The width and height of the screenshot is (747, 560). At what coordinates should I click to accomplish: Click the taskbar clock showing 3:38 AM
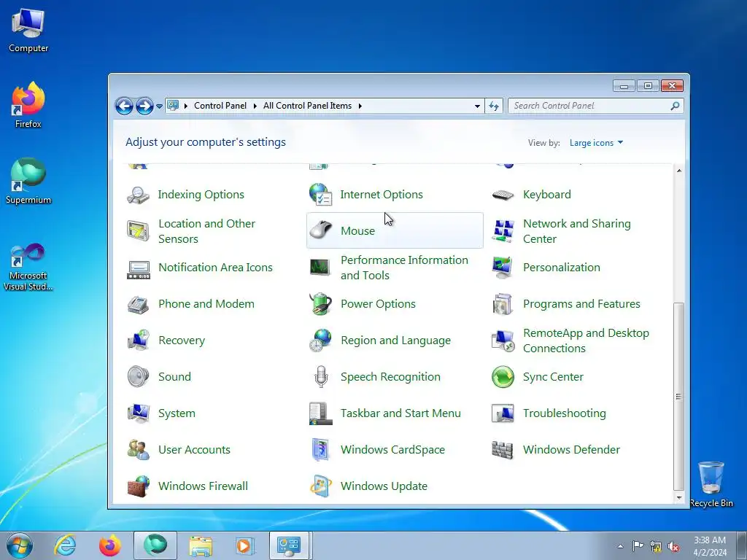pyautogui.click(x=710, y=546)
